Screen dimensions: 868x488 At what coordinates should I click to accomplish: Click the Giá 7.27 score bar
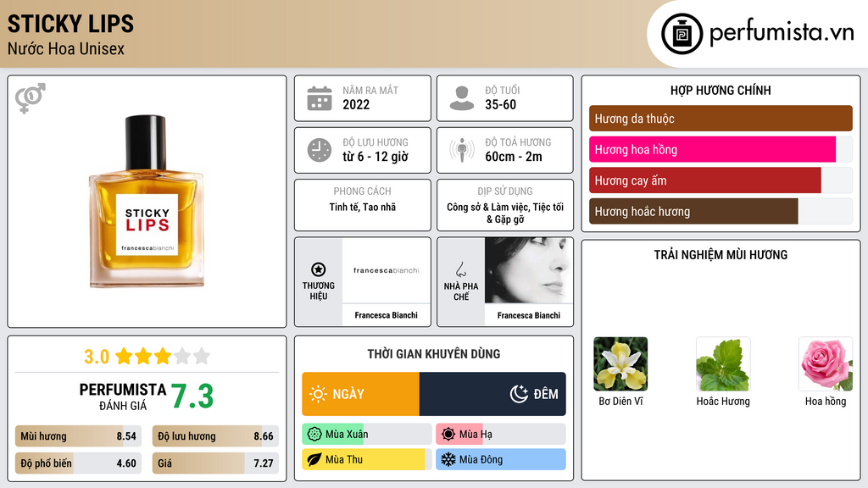click(x=215, y=463)
